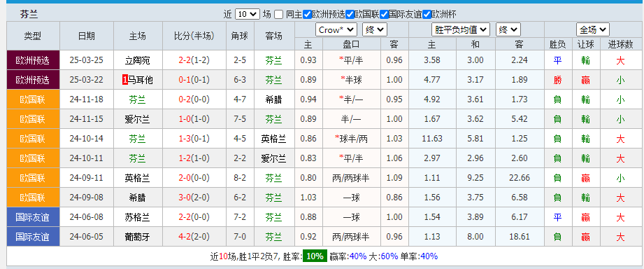Image resolution: width=644 pixels, height=269 pixels.
Task: Open the 全场 dropdown
Action: (x=593, y=29)
